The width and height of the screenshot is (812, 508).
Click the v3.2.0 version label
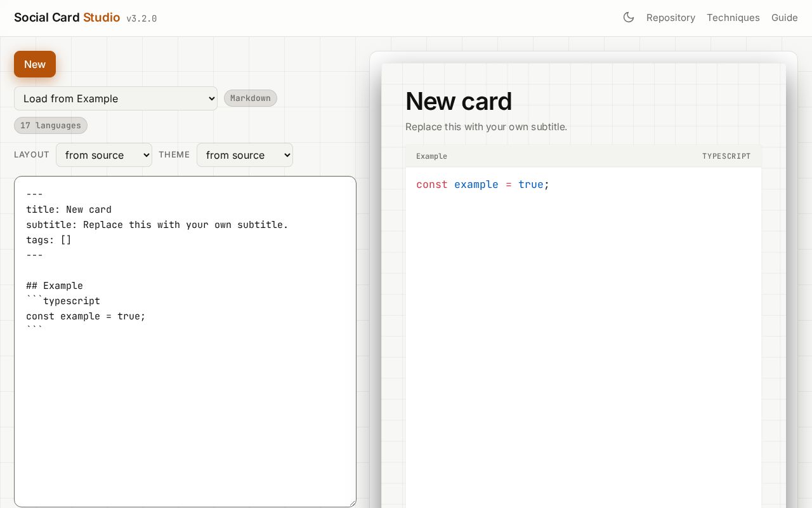tap(141, 19)
